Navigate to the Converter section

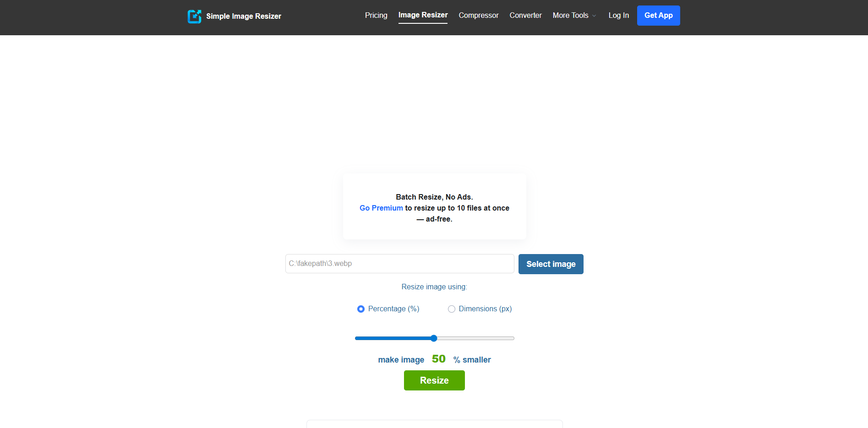coord(525,15)
